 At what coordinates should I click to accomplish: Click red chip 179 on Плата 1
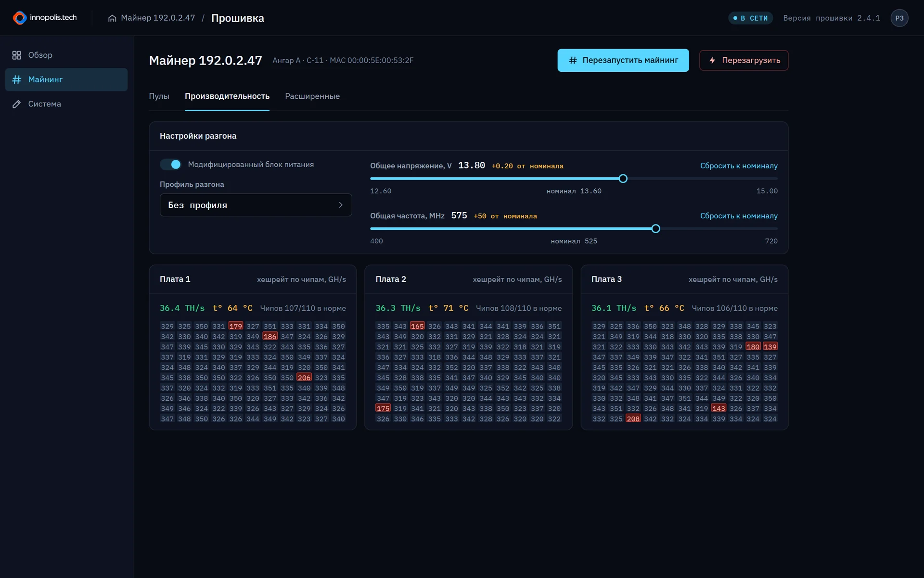pyautogui.click(x=236, y=326)
